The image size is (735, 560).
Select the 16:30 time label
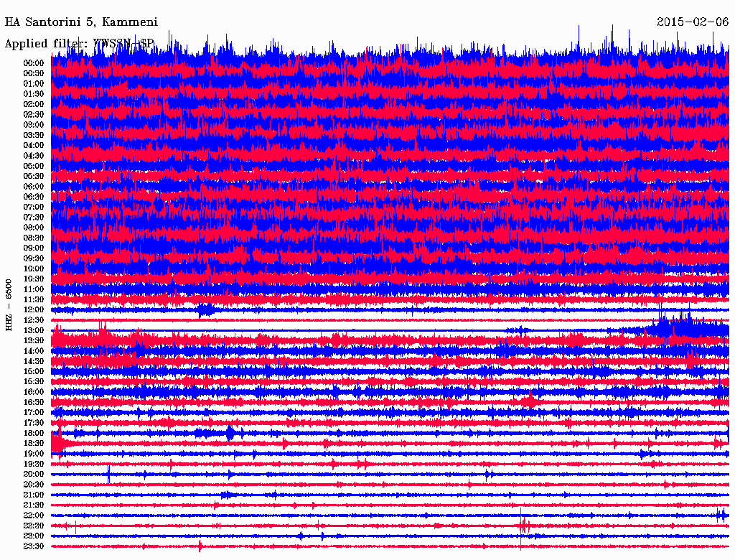34,403
